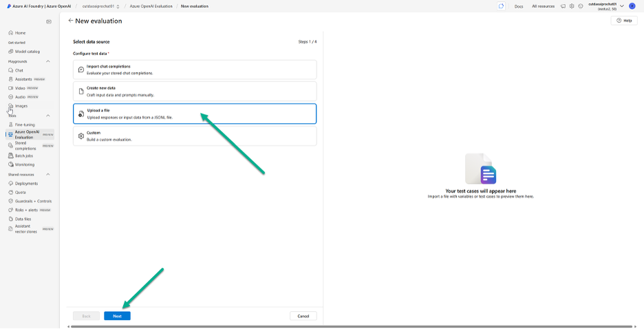
Task: Click the Select data source heading
Action: tap(92, 42)
